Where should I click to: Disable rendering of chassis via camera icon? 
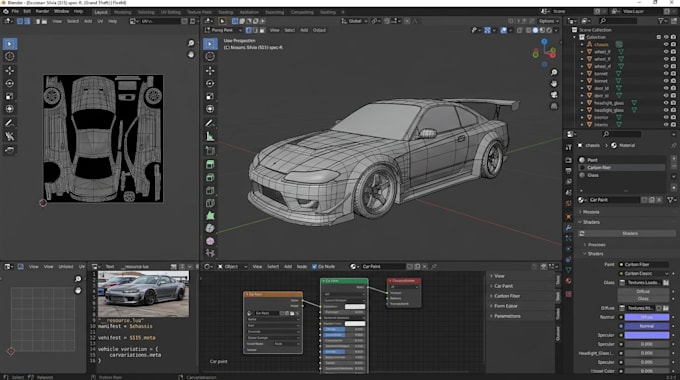(x=673, y=44)
